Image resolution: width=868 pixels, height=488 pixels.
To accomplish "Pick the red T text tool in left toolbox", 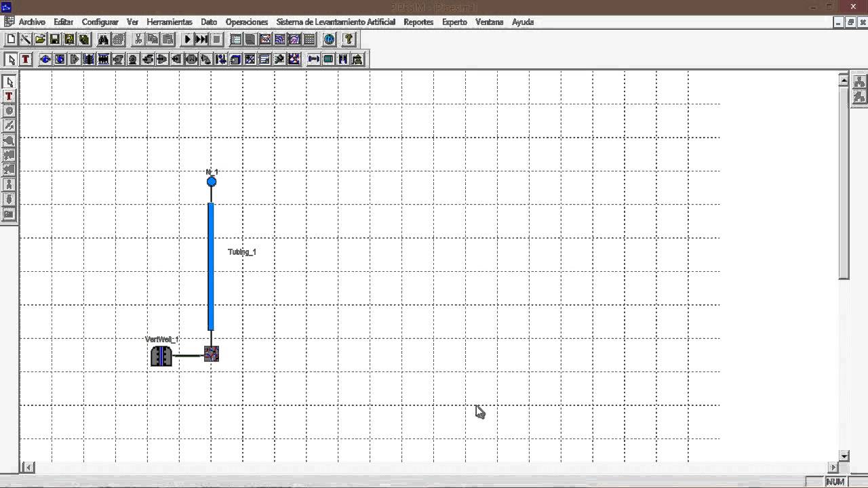I will coord(9,96).
